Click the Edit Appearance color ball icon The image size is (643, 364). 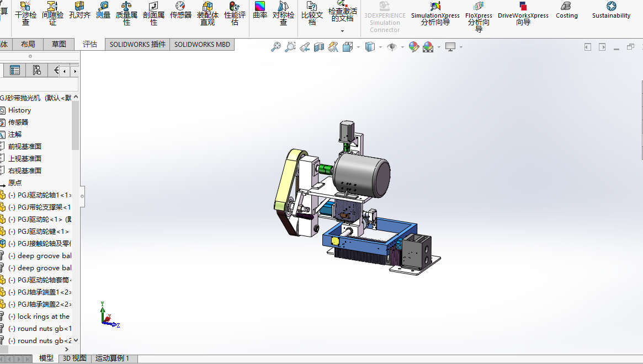tap(413, 47)
